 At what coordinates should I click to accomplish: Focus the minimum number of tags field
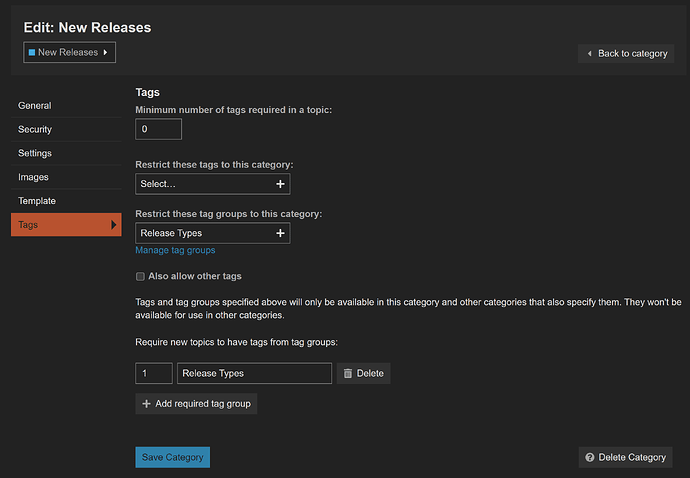click(158, 129)
